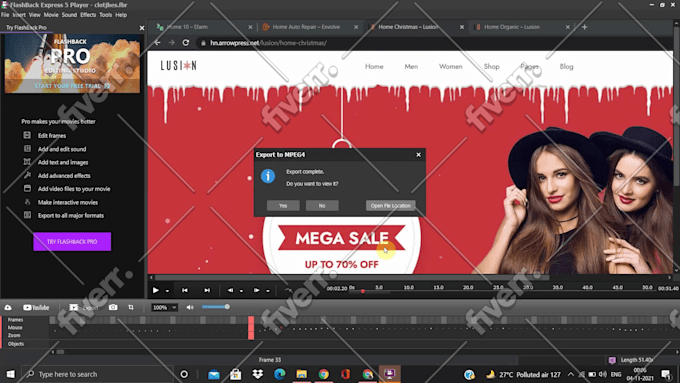Step forward one frame
Viewport: 680px width, 383px height.
pos(256,290)
